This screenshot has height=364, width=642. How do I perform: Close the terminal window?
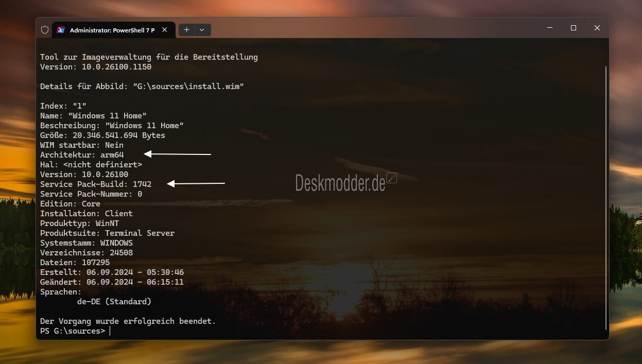click(597, 28)
